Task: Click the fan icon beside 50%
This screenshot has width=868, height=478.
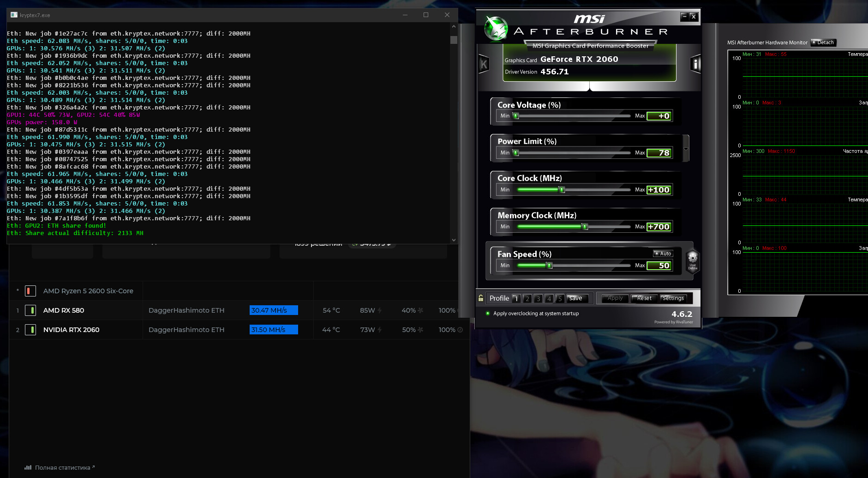Action: 420,330
